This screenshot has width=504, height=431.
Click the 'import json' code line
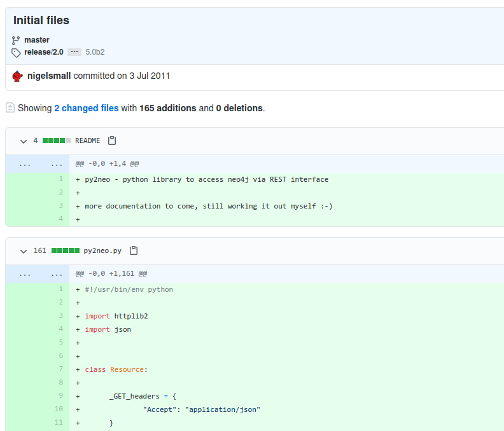tap(108, 329)
